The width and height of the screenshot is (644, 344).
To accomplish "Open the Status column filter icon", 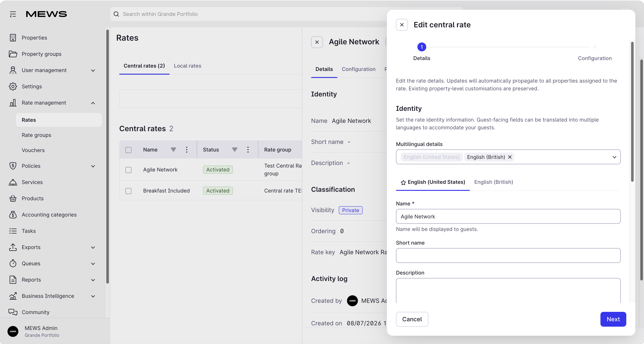I will point(235,149).
